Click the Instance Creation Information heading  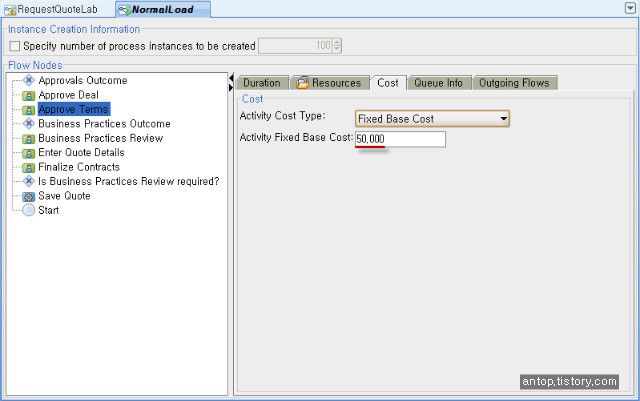click(74, 29)
